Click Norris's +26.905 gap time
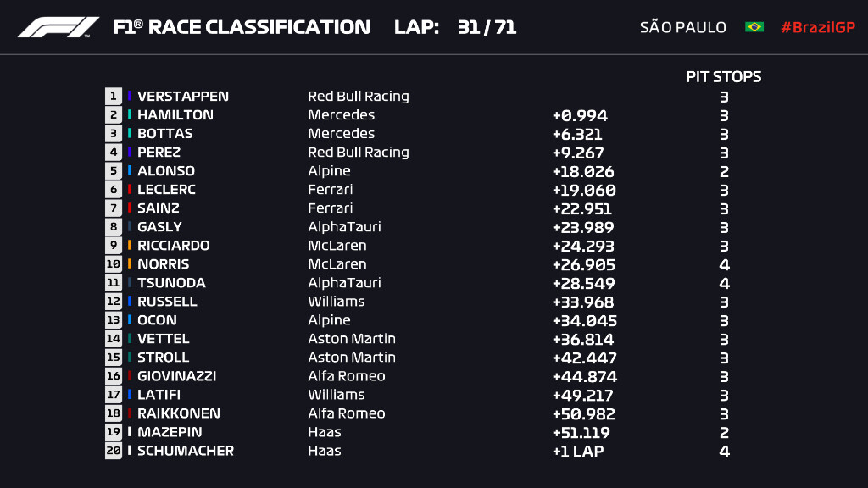The width and height of the screenshot is (868, 488). tap(582, 264)
